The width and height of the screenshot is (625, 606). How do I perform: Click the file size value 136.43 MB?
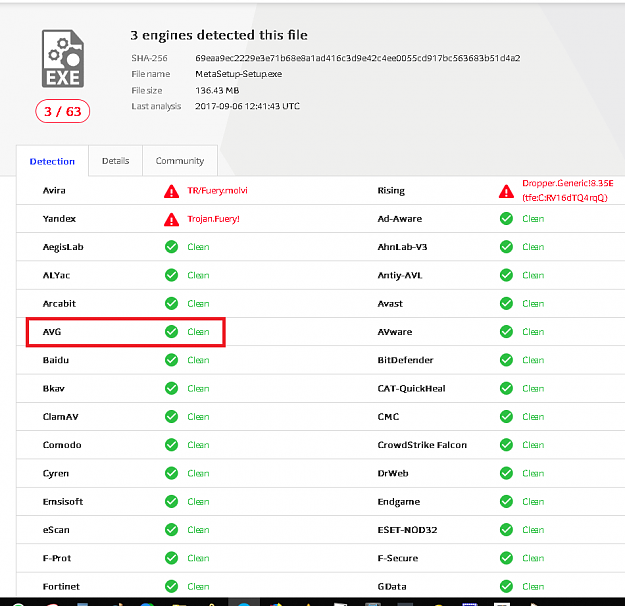(217, 91)
